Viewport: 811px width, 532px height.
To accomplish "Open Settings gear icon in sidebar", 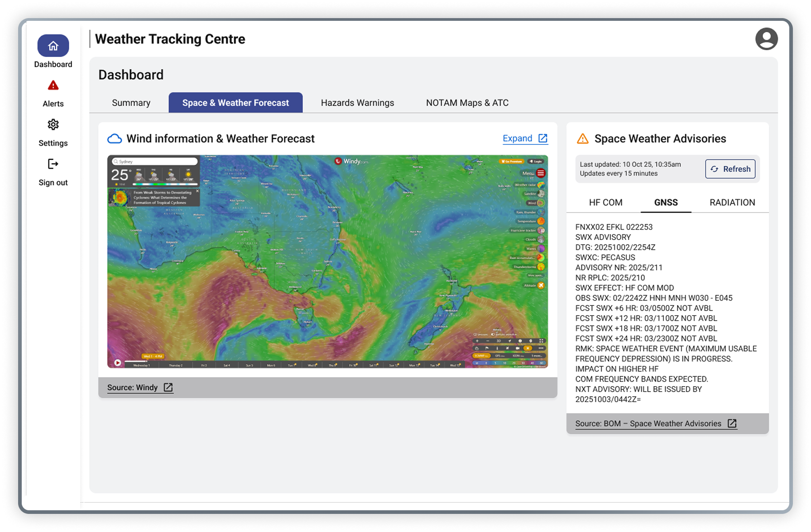I will (x=53, y=125).
